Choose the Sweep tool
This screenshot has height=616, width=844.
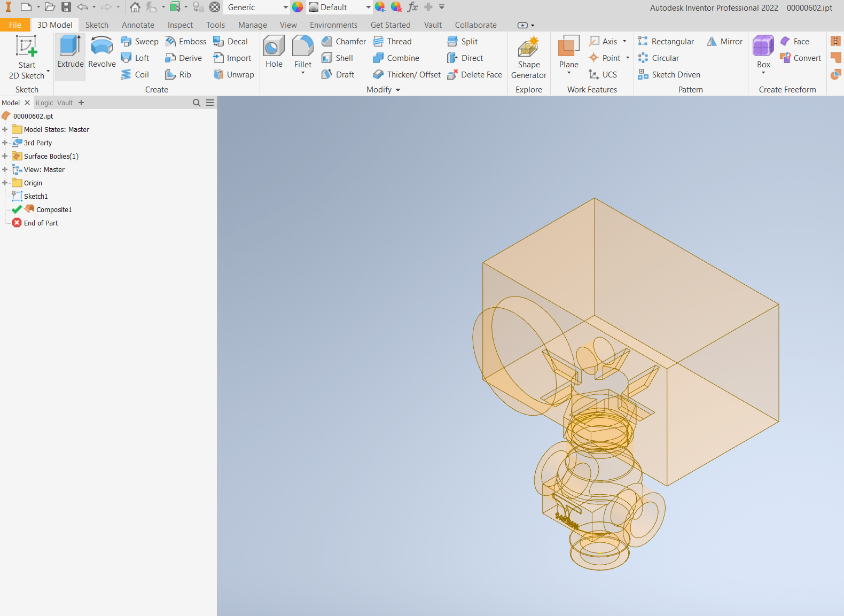140,42
